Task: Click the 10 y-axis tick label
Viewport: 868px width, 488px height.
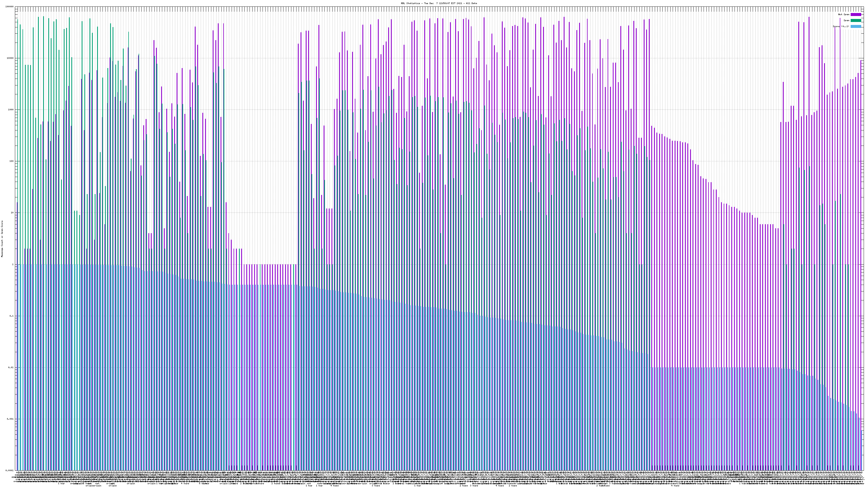Action: (12, 213)
